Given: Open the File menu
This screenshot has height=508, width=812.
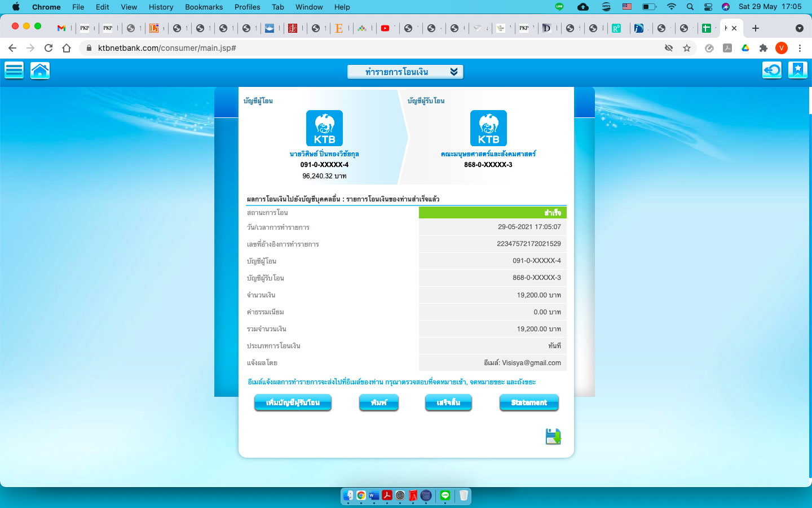Looking at the screenshot, I should pos(78,7).
